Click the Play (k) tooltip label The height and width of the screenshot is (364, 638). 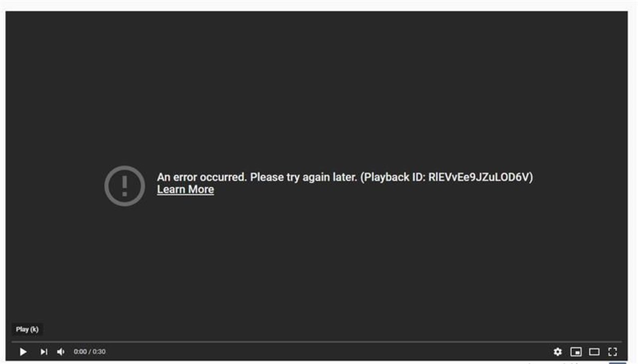click(27, 330)
